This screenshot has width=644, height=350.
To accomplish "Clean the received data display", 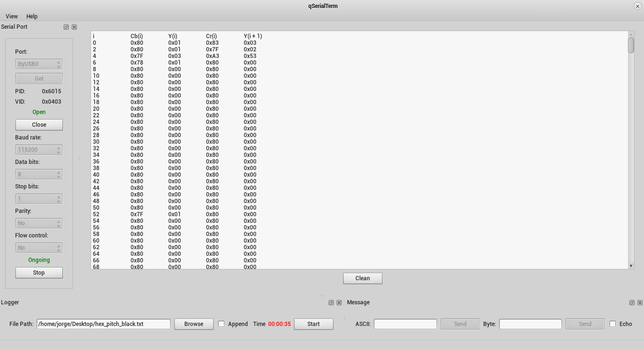I will pos(362,278).
